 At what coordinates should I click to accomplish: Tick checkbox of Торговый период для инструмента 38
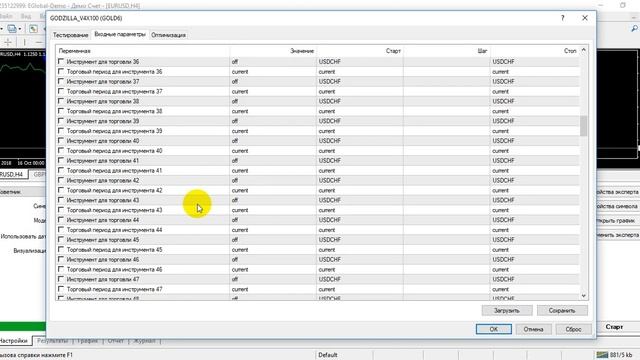(x=61, y=111)
